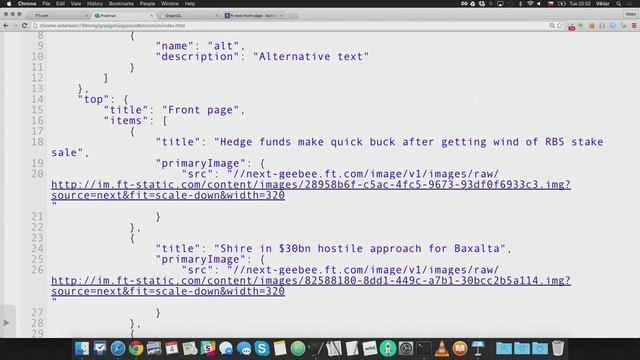This screenshot has height=360, width=640.
Task: Click the "Alternative text" description value
Action: pyautogui.click(x=311, y=57)
